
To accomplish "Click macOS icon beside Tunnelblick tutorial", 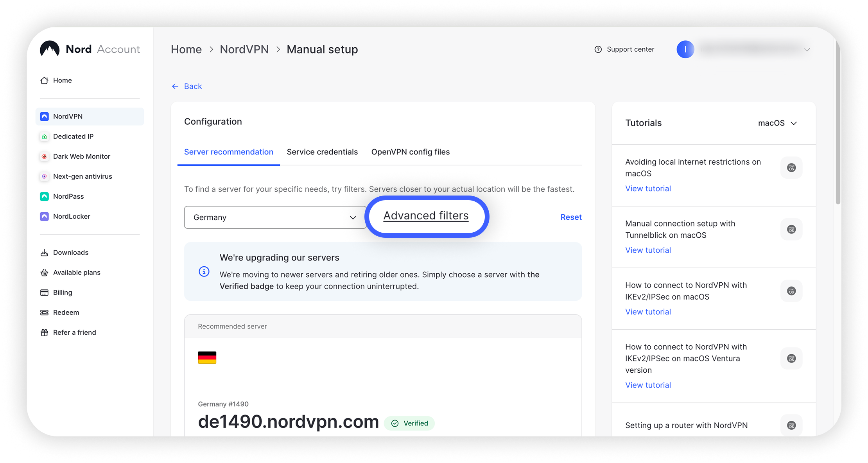I will [x=791, y=229].
